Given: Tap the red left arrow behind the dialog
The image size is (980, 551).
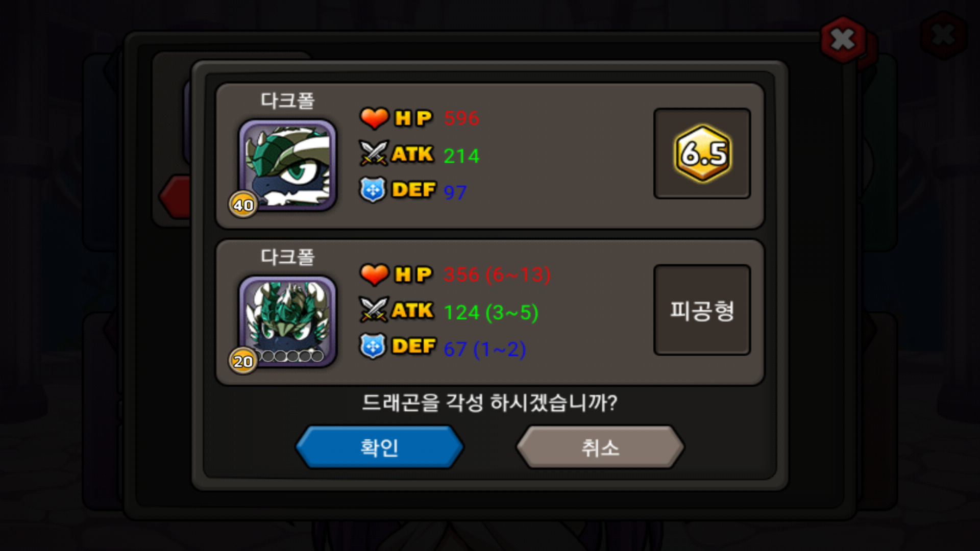Looking at the screenshot, I should pos(175,196).
